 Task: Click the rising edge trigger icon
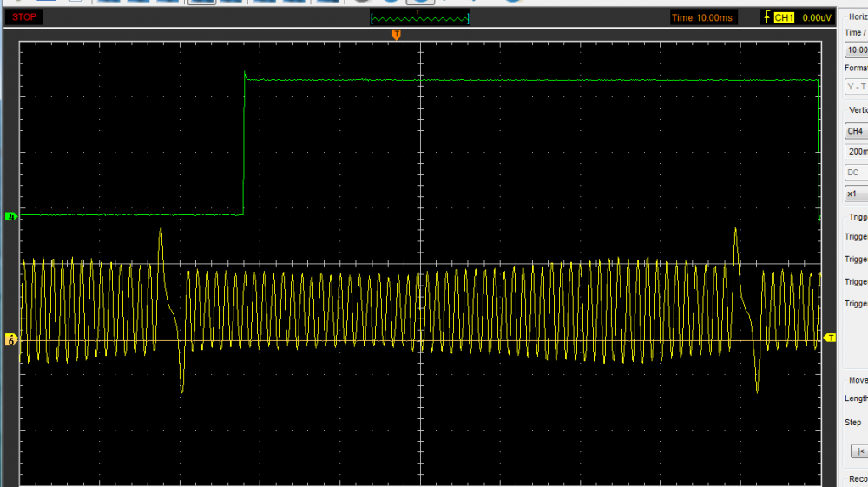pyautogui.click(x=766, y=17)
